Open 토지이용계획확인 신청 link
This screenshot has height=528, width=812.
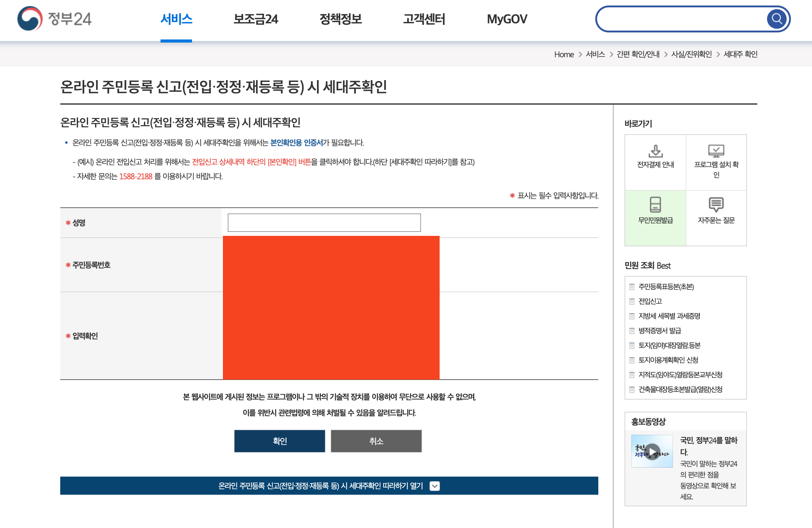click(668, 360)
